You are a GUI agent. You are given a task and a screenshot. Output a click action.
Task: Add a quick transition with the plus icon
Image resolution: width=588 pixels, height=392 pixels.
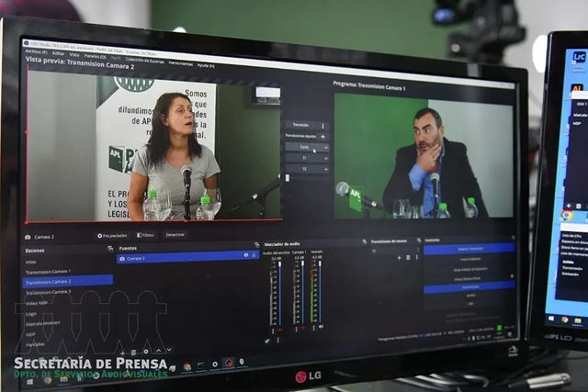click(x=322, y=137)
